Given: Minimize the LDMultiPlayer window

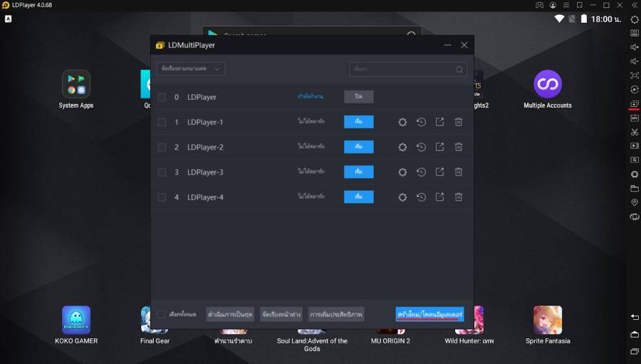Looking at the screenshot, I should click(448, 45).
